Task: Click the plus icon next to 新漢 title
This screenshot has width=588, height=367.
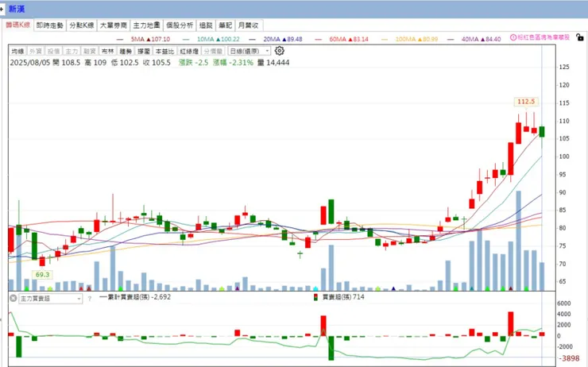Action: click(2, 9)
